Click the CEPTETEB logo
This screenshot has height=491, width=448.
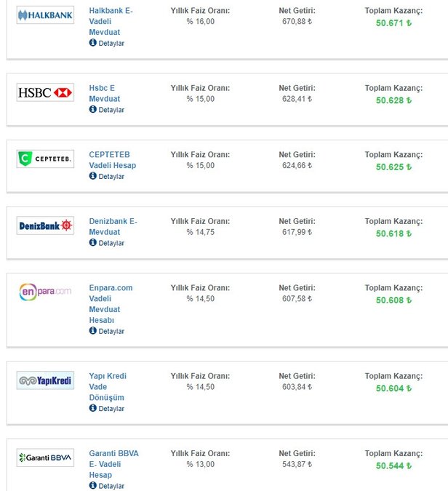(x=45, y=159)
